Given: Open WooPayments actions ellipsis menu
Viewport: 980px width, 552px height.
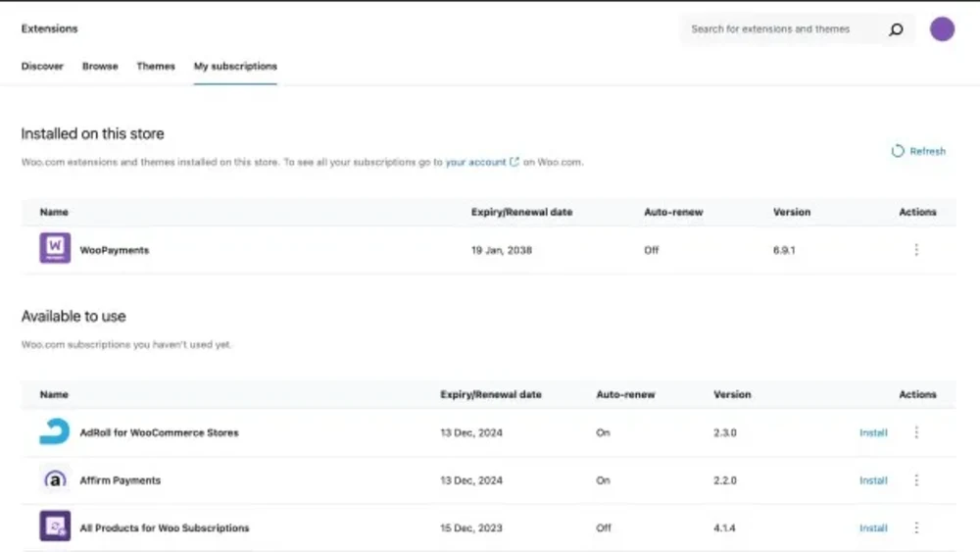Looking at the screenshot, I should [916, 249].
